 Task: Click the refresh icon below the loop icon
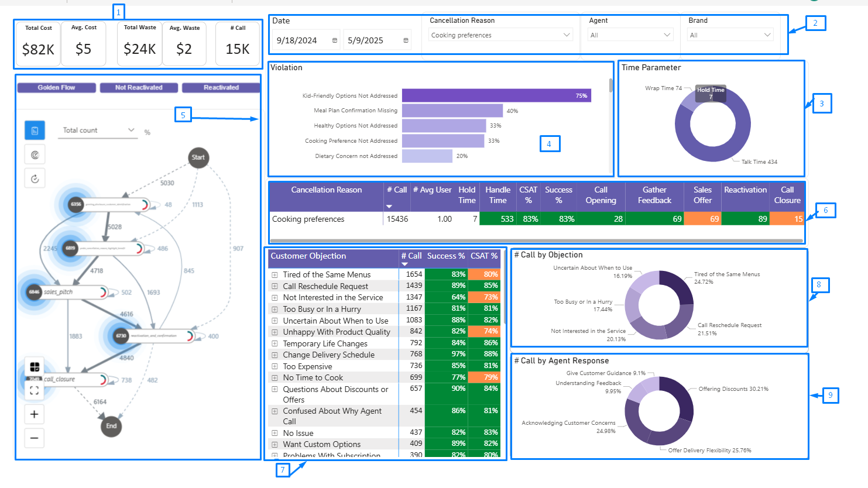(35, 178)
